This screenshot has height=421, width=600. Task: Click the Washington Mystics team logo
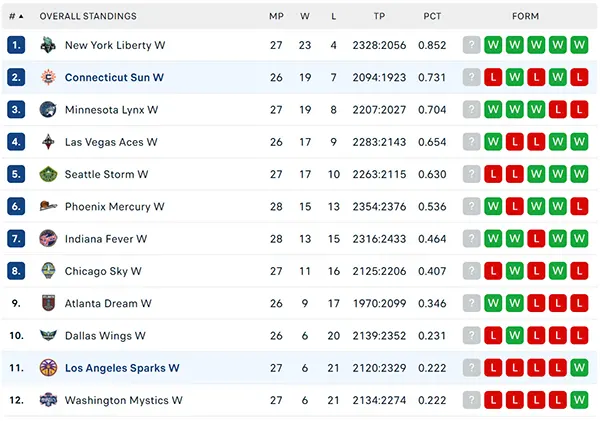[x=48, y=400]
